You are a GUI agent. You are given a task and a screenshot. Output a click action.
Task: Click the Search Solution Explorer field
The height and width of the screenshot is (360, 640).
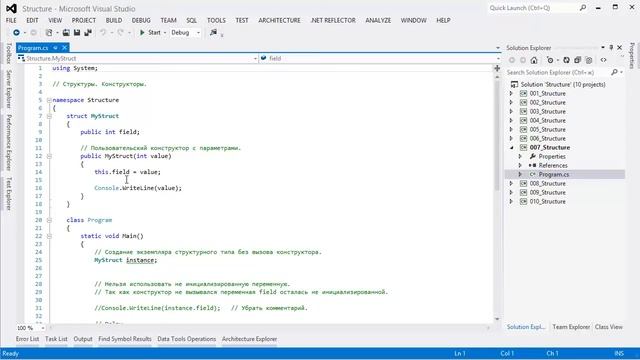[x=558, y=72]
